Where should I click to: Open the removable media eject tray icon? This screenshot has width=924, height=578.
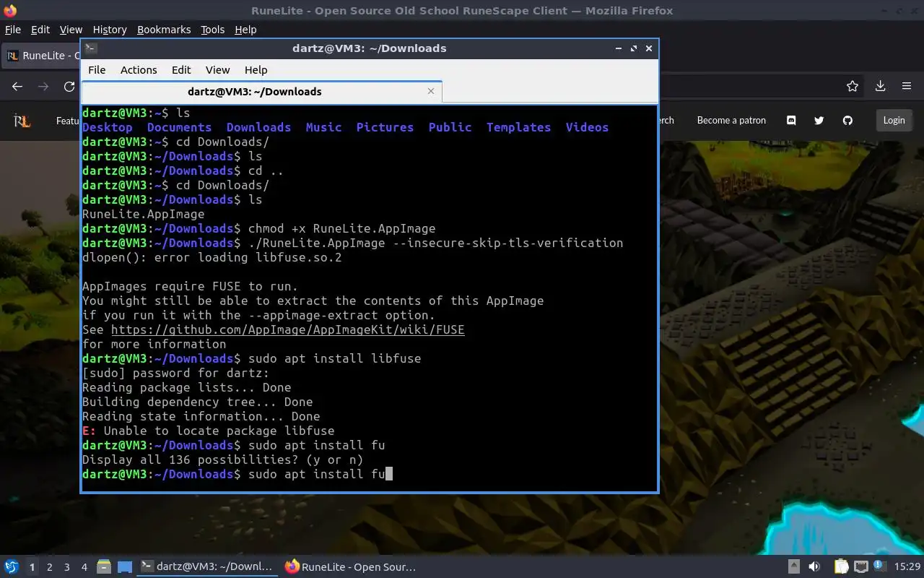click(794, 567)
